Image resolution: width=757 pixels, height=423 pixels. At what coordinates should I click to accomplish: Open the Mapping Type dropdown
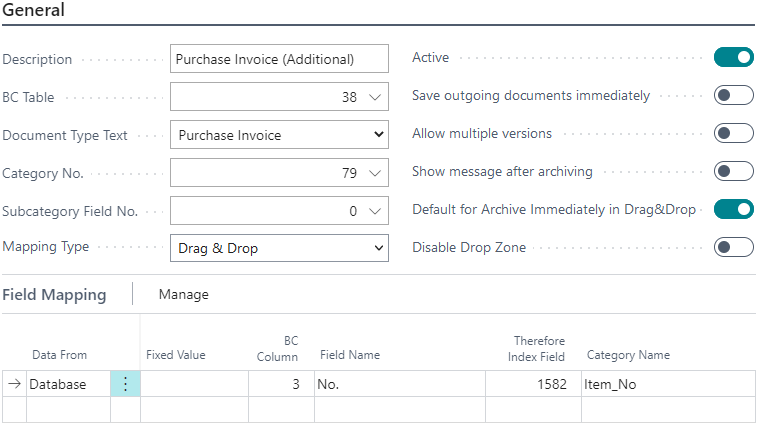tap(378, 248)
